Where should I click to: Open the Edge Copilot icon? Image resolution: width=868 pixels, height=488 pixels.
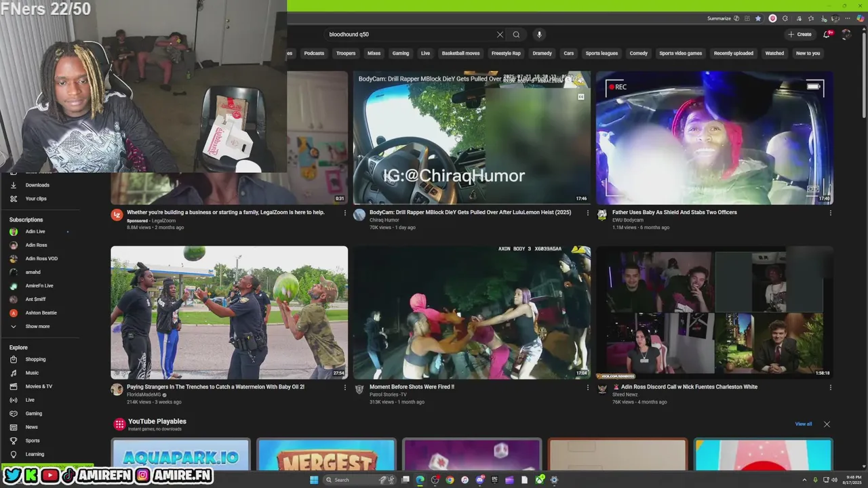coord(860,18)
